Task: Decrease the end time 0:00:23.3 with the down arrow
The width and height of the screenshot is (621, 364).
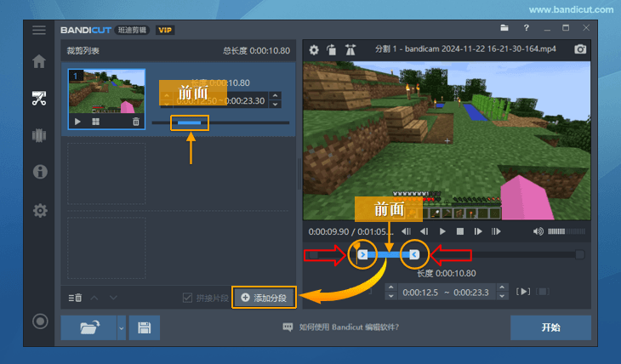Action: [502, 296]
